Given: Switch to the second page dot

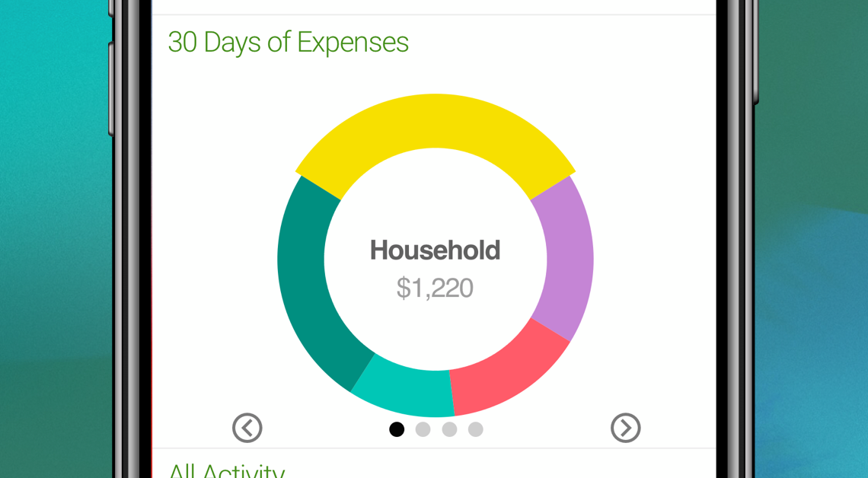Looking at the screenshot, I should (423, 429).
